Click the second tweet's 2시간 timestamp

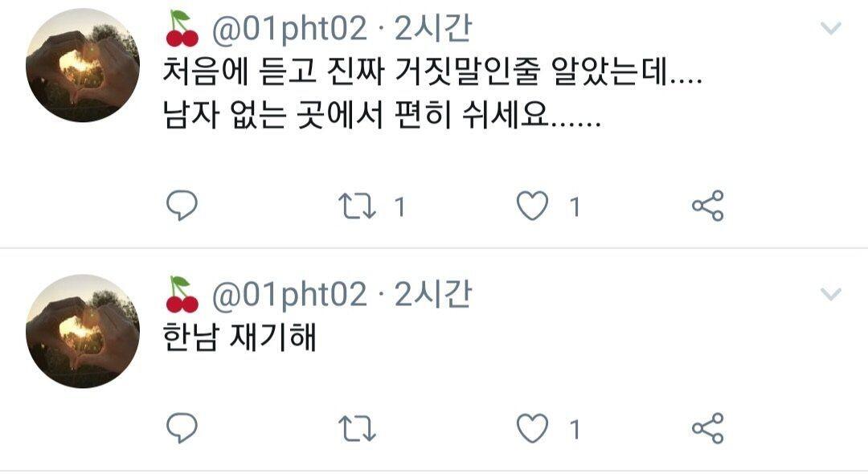click(433, 294)
